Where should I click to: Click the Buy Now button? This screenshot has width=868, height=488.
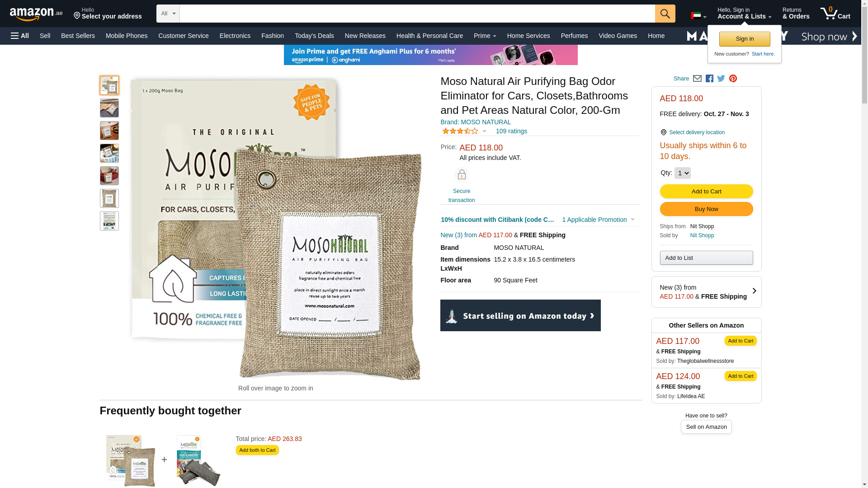tap(706, 209)
